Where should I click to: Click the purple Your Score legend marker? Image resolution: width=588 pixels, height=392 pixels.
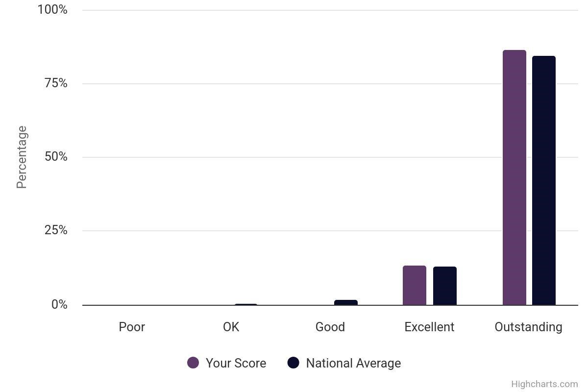click(x=193, y=363)
